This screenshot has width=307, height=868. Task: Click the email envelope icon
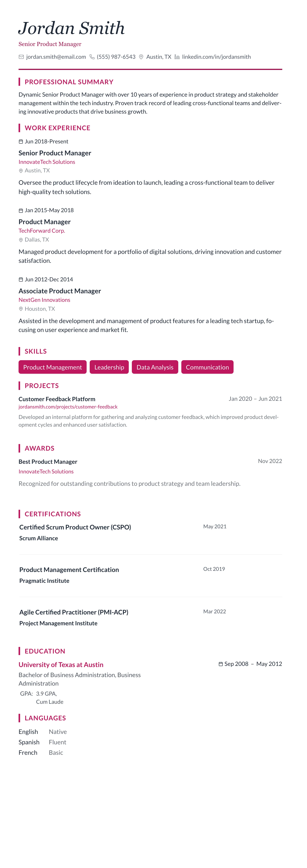[x=21, y=57]
